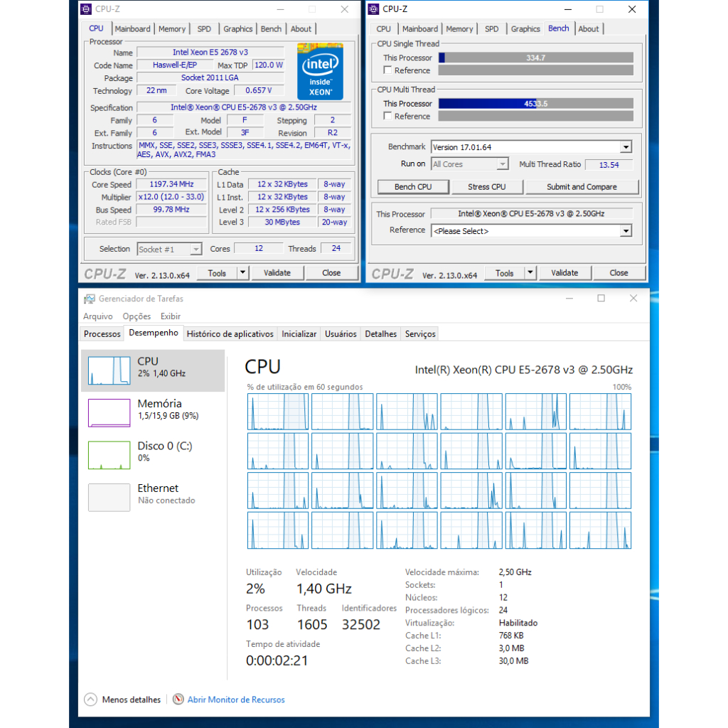Open the Usuários tab

pyautogui.click(x=341, y=334)
